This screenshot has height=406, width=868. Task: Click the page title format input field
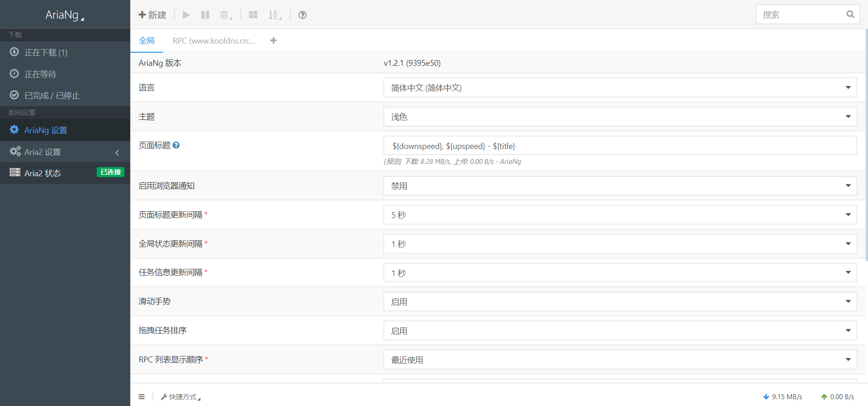click(x=620, y=146)
